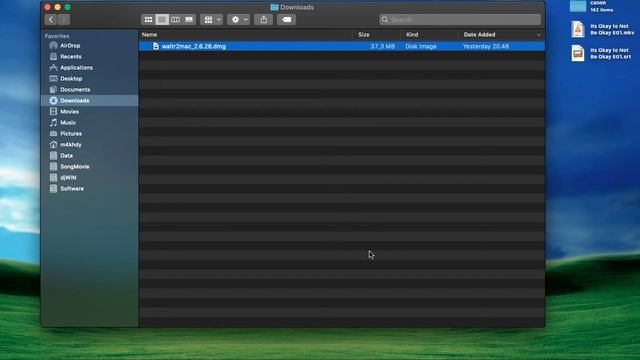Open the gear action menu

pyautogui.click(x=239, y=20)
